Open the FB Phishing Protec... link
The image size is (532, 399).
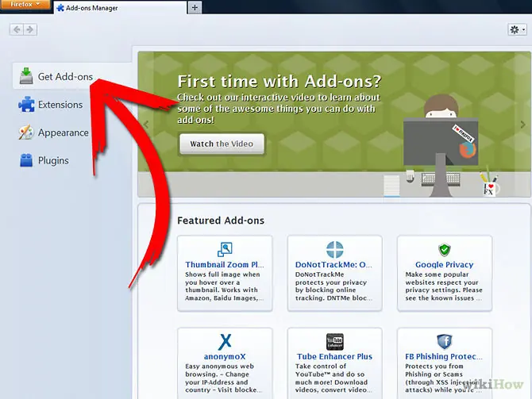coord(444,356)
